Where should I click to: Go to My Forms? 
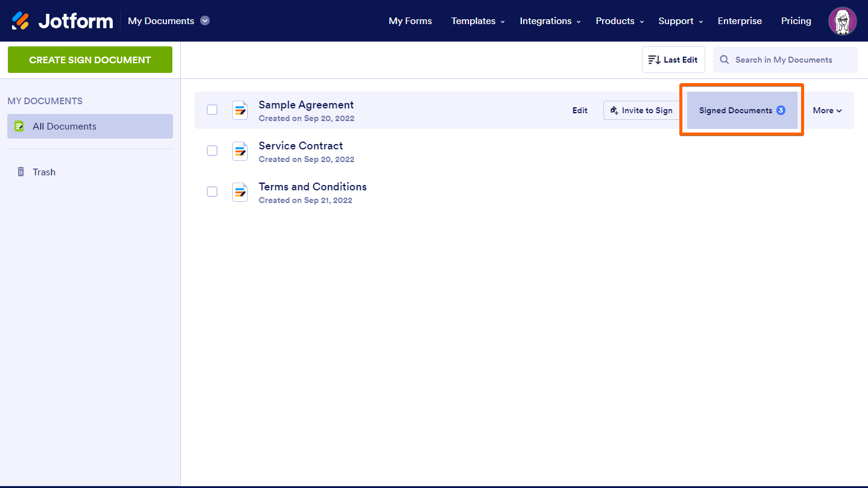410,21
